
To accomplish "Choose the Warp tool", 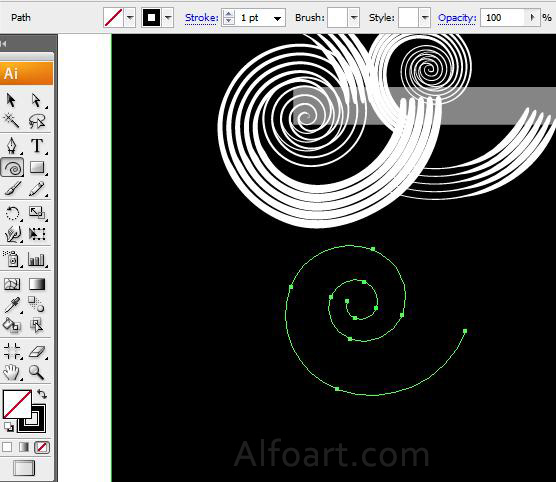I will click(12, 234).
